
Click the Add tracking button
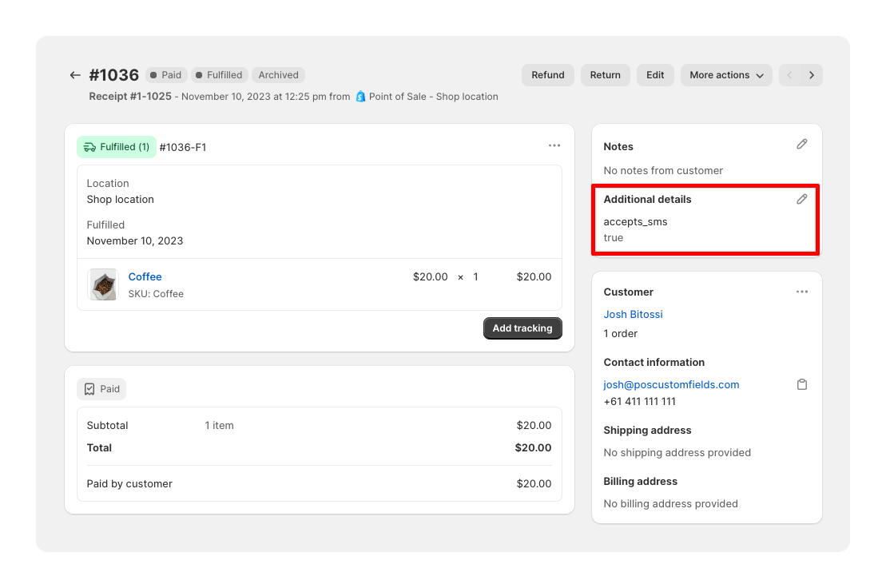pos(522,328)
